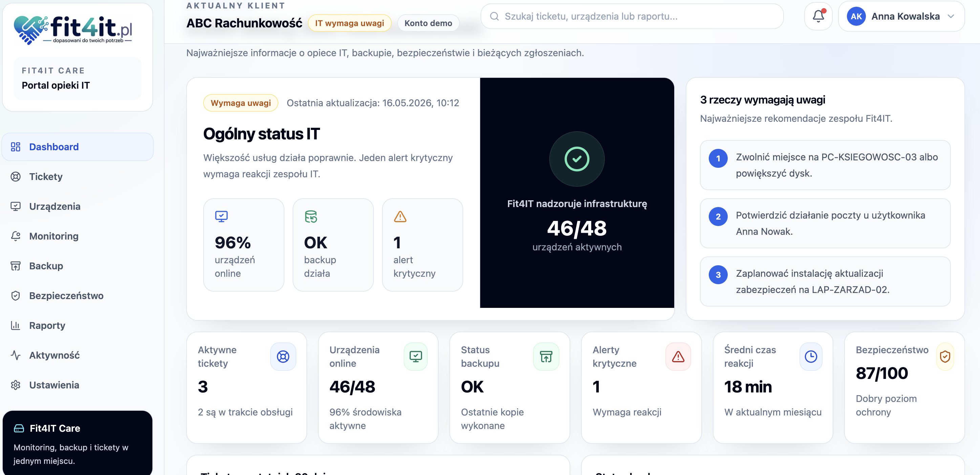The height and width of the screenshot is (475, 980).
Task: Open recommendation 1 about PC-KSIEGOWOSC-03
Action: (x=825, y=165)
